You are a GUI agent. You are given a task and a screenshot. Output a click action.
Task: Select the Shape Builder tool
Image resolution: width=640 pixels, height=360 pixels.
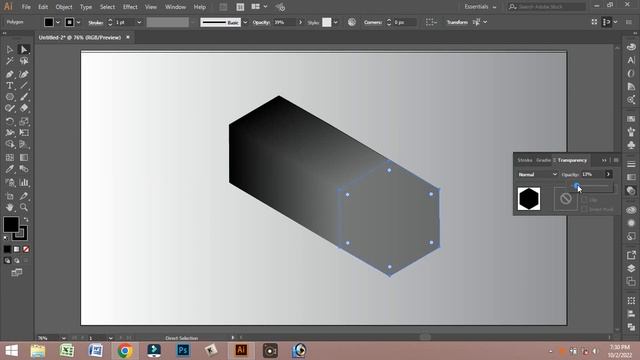pos(10,144)
